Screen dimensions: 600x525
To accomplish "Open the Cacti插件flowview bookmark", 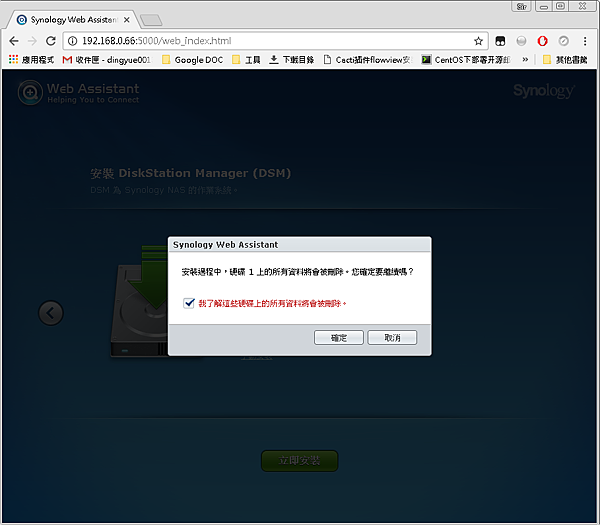I will pos(368,60).
